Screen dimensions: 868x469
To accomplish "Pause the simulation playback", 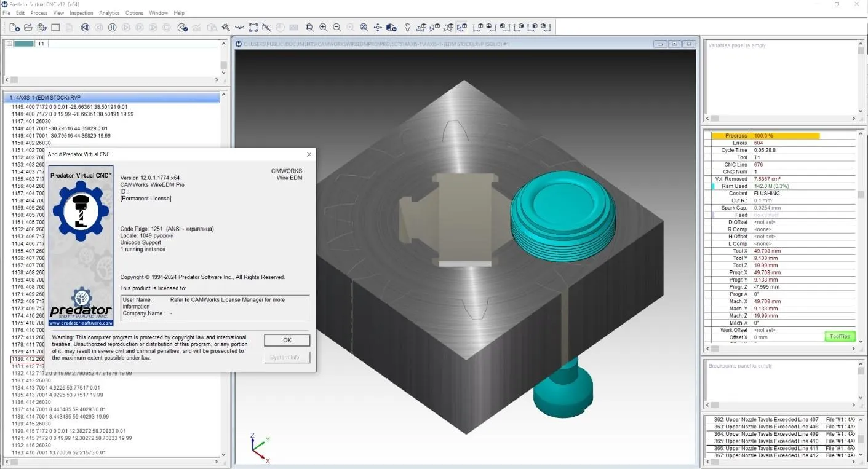I will [x=113, y=28].
